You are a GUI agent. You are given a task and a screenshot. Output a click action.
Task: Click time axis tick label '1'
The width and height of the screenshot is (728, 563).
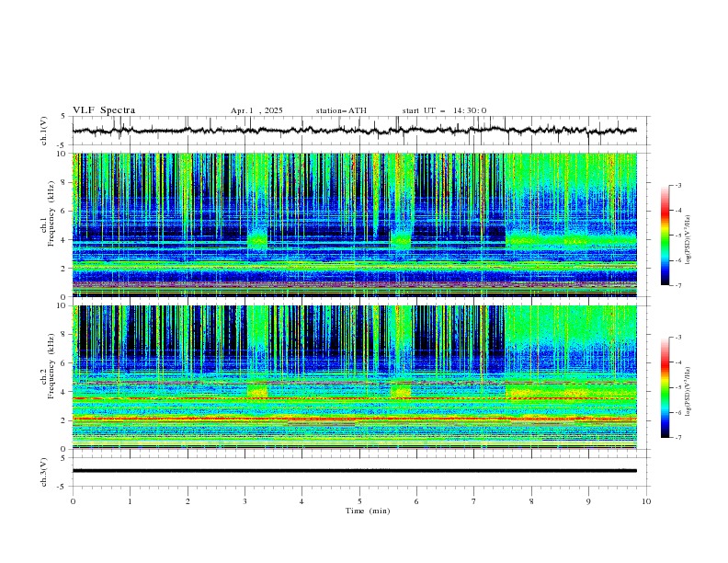point(130,501)
